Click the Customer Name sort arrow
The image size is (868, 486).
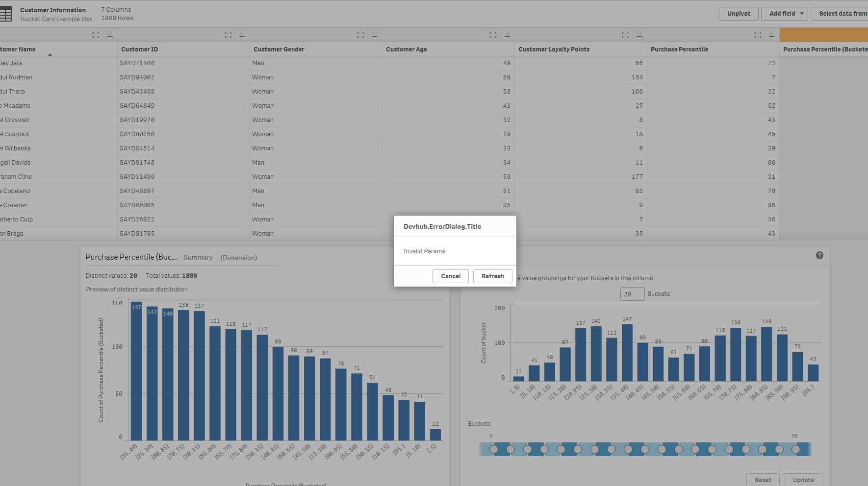click(50, 54)
